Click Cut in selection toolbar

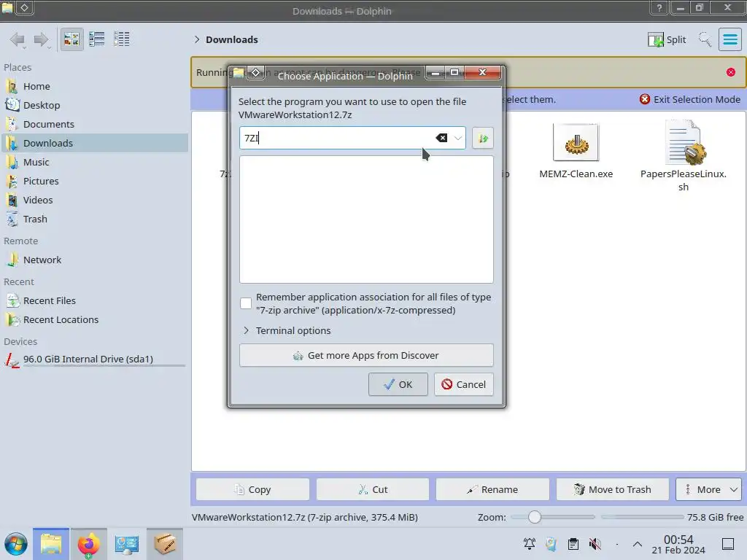coord(373,489)
